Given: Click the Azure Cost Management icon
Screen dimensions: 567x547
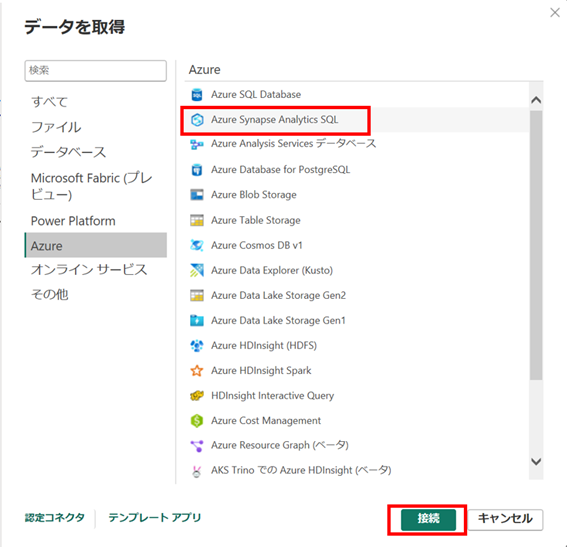Looking at the screenshot, I should (x=197, y=421).
